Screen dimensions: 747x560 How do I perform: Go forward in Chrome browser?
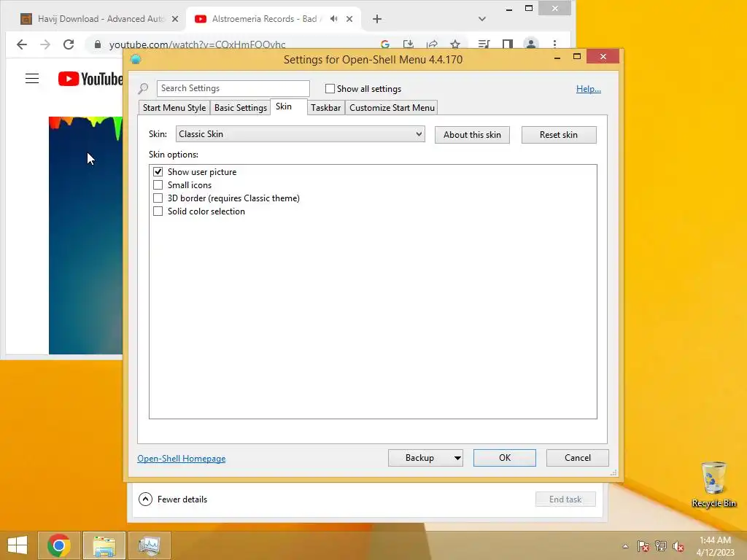pyautogui.click(x=45, y=44)
